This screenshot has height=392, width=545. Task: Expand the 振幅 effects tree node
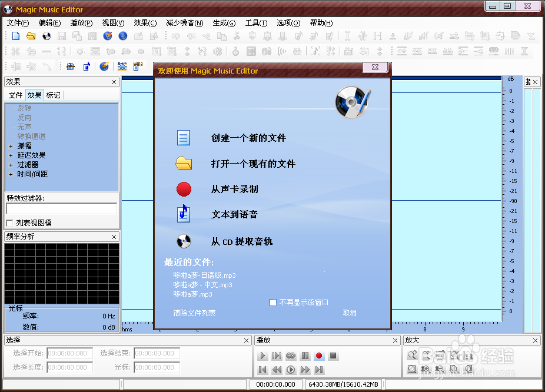[x=11, y=146]
